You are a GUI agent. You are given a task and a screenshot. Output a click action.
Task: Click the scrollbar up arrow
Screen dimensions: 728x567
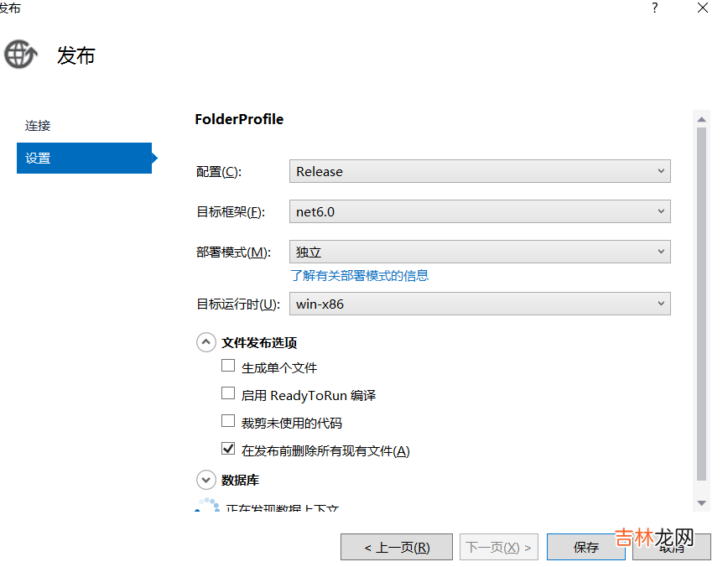tap(702, 119)
